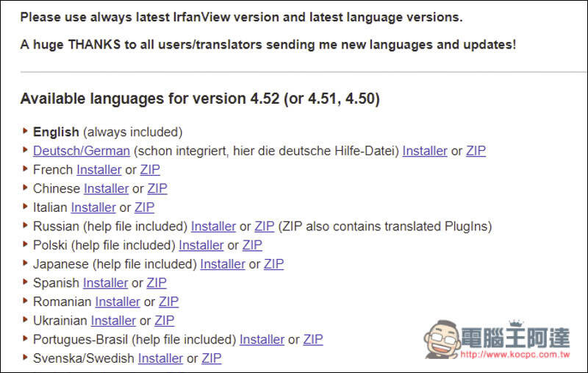The image size is (588, 373).
Task: Click the 'Portugues-Brasil (help file included)' text
Action: coord(135,339)
